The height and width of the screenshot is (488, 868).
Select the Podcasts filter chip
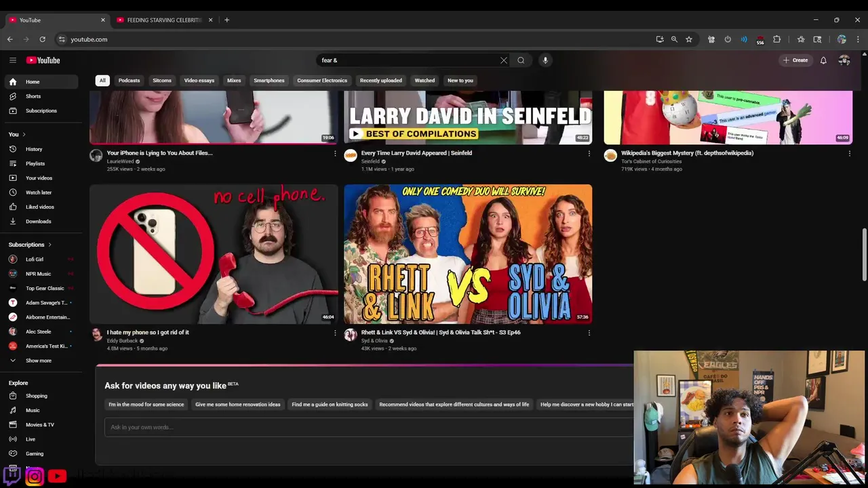pos(129,81)
